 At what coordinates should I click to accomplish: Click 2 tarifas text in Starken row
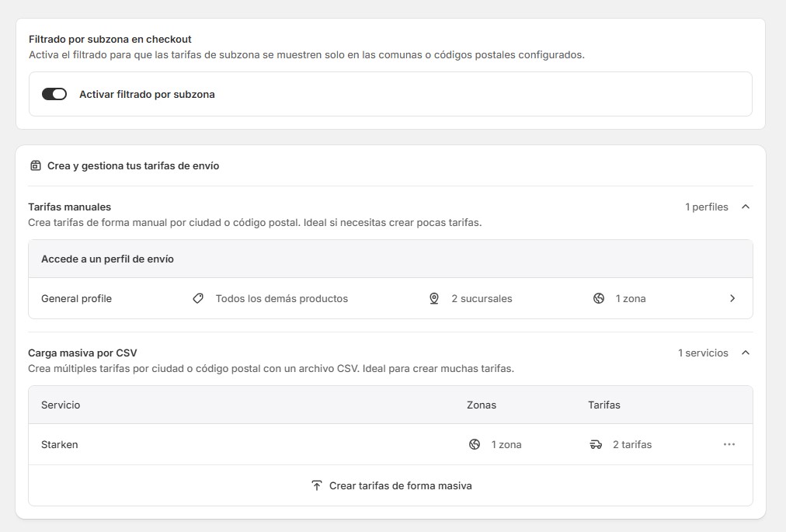pos(632,444)
